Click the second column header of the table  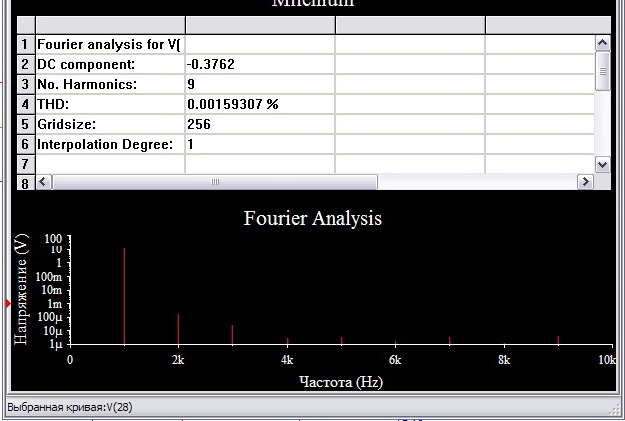click(x=260, y=25)
